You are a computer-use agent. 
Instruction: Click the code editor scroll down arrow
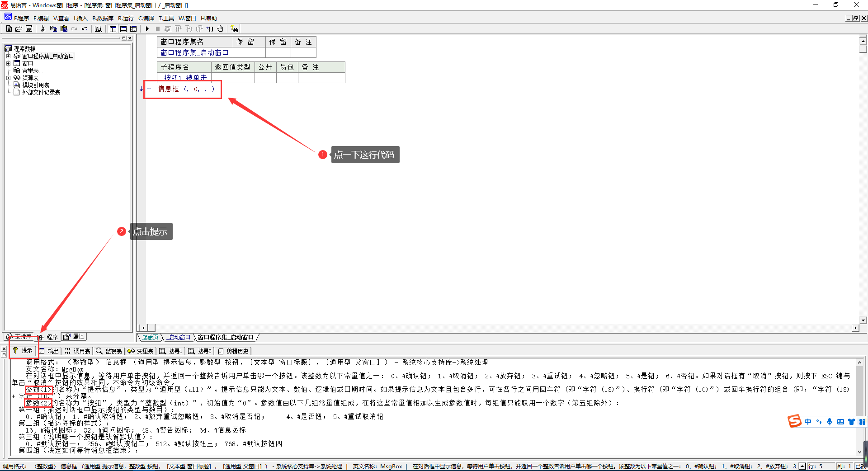863,320
